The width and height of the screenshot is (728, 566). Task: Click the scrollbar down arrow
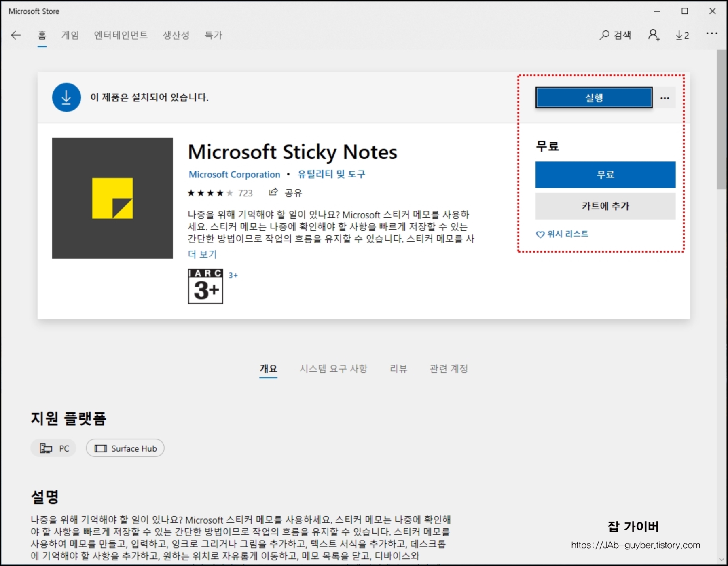click(721, 560)
